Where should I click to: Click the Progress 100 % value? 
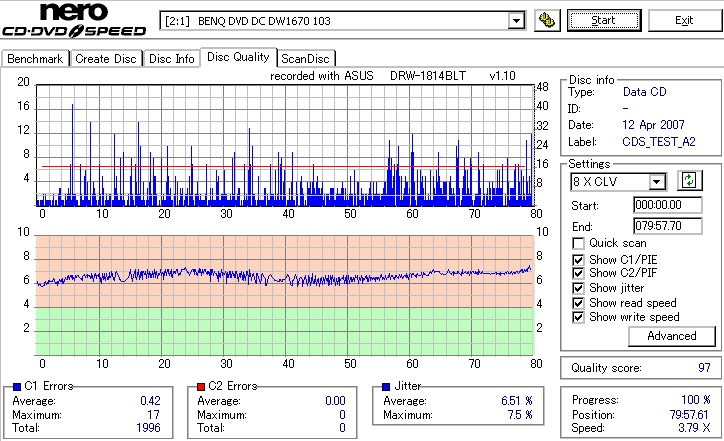pos(696,399)
